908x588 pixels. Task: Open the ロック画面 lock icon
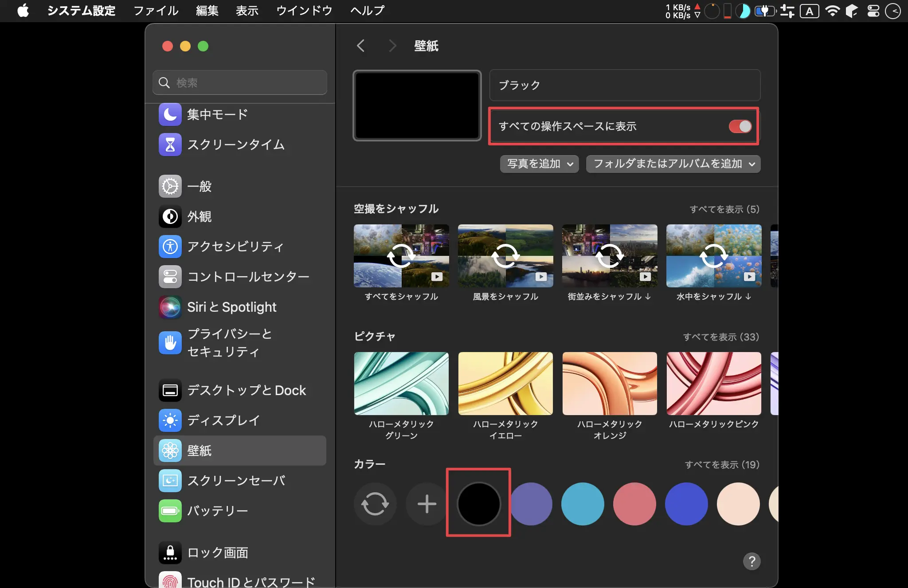pos(170,553)
